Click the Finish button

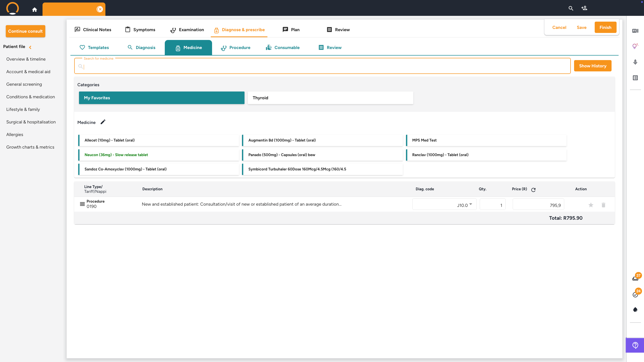tap(605, 27)
